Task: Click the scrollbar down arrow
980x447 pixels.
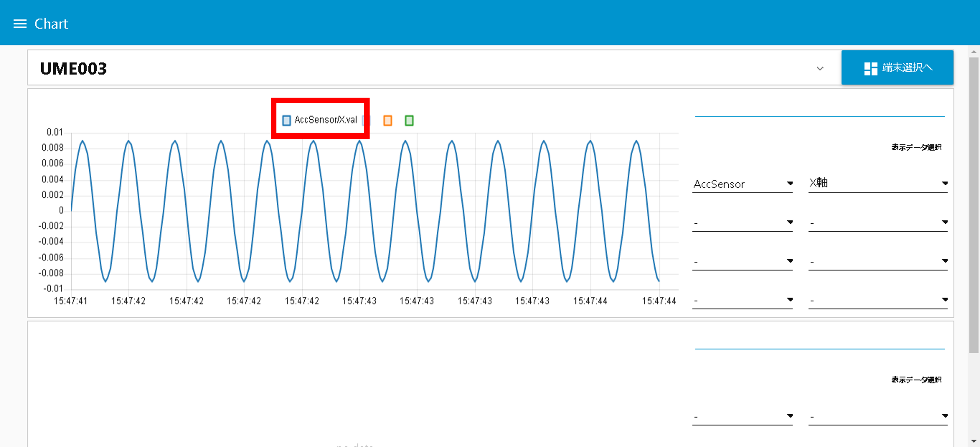Action: 974,441
